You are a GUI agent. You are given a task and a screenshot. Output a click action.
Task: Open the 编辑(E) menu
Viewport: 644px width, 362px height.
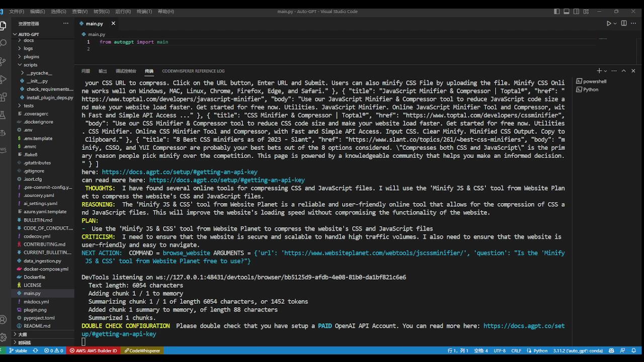[37, 11]
